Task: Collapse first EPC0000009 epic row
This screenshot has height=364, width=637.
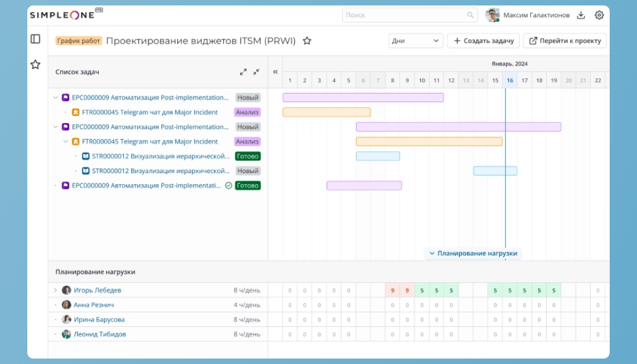Action: 56,98
